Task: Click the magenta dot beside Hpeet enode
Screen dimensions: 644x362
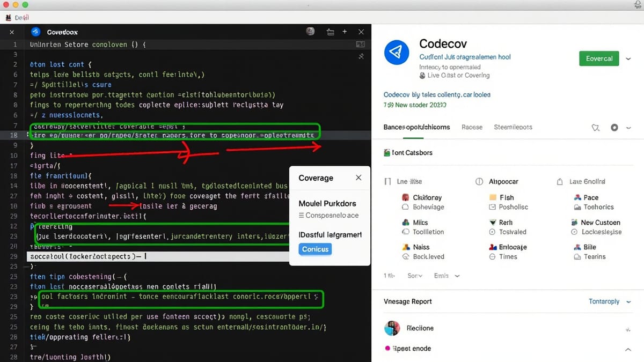Action: 387,349
